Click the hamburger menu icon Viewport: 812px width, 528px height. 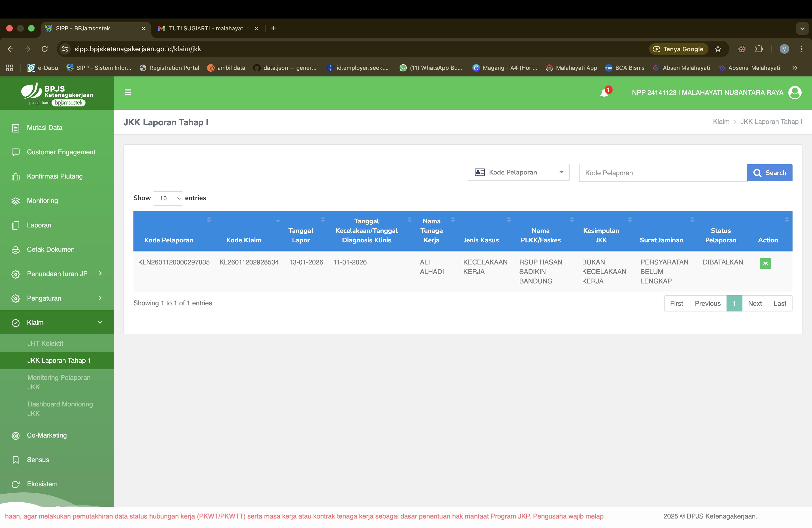click(128, 92)
